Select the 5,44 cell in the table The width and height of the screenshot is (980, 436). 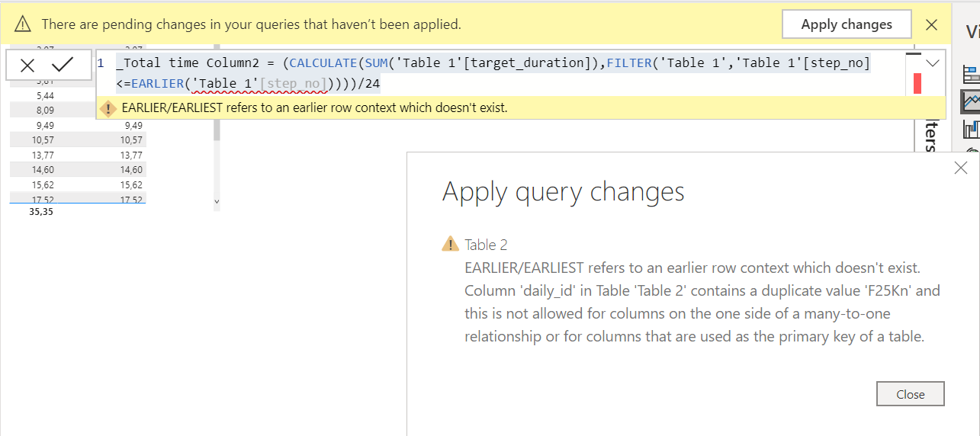coord(44,95)
